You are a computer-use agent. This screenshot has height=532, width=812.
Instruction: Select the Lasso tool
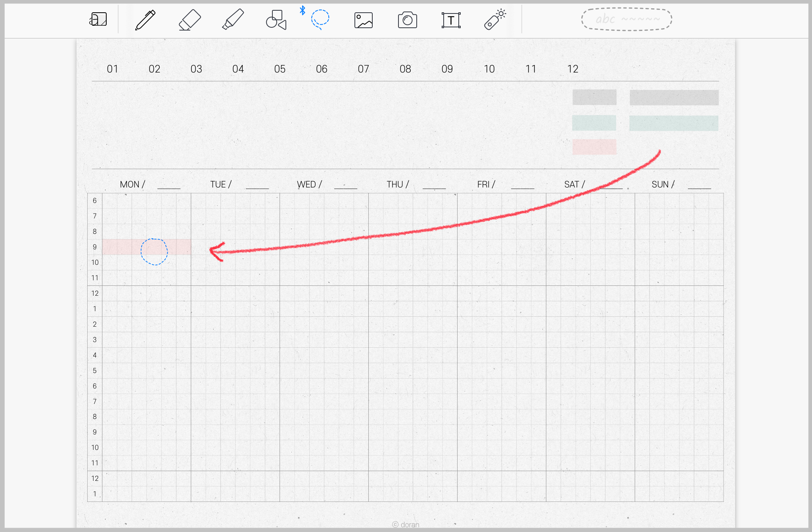click(x=320, y=19)
